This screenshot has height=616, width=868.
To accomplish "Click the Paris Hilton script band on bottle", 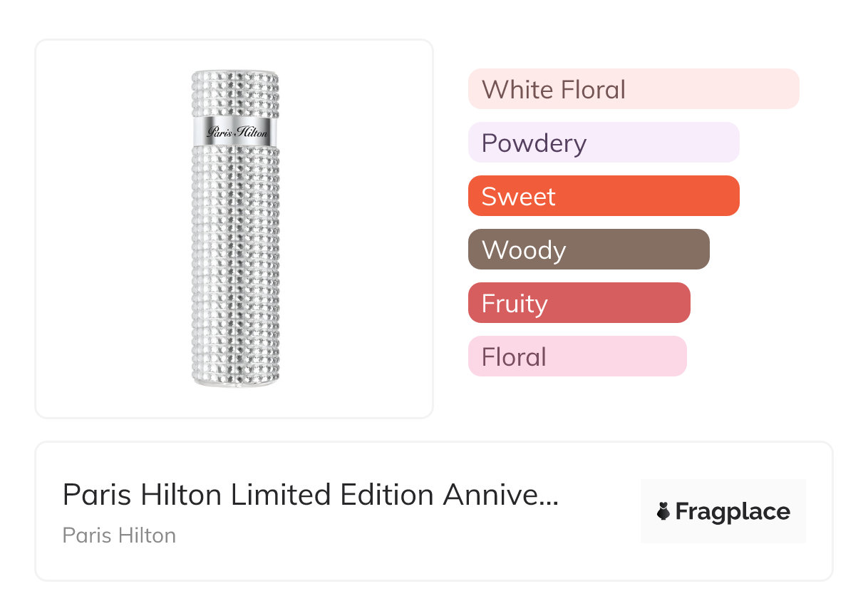I will pos(237,132).
